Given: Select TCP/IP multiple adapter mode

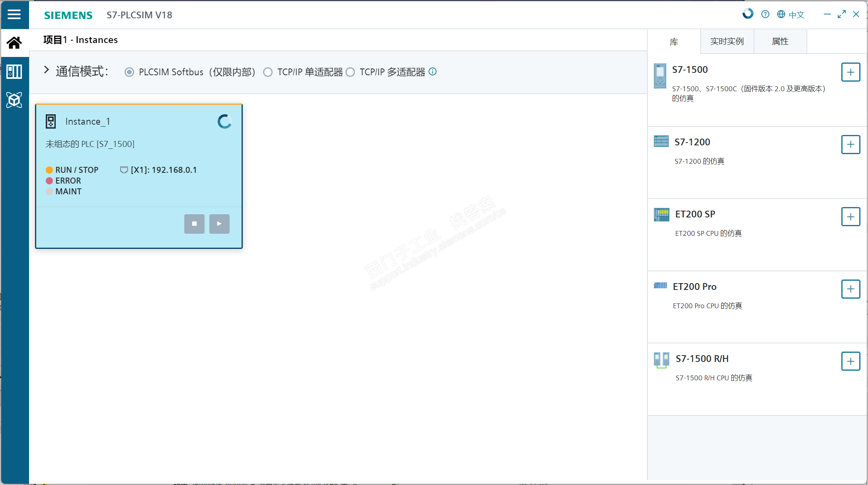Looking at the screenshot, I should click(350, 72).
